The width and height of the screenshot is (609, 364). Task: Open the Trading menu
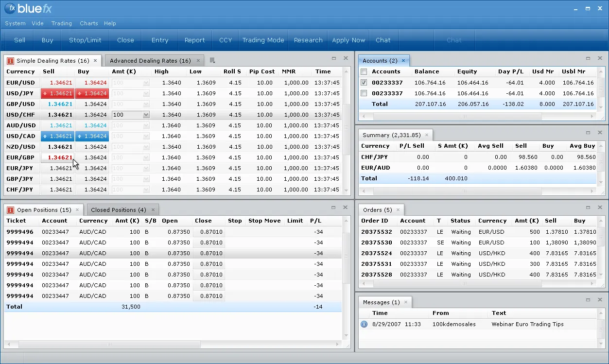pyautogui.click(x=62, y=23)
